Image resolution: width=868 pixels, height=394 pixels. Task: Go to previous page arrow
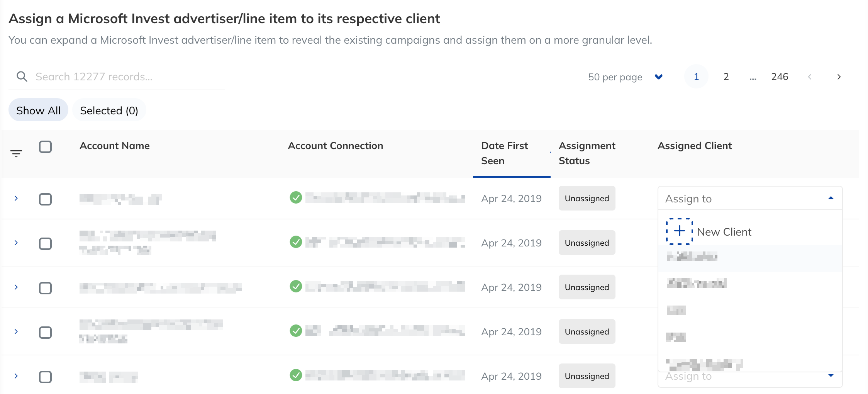(x=810, y=77)
